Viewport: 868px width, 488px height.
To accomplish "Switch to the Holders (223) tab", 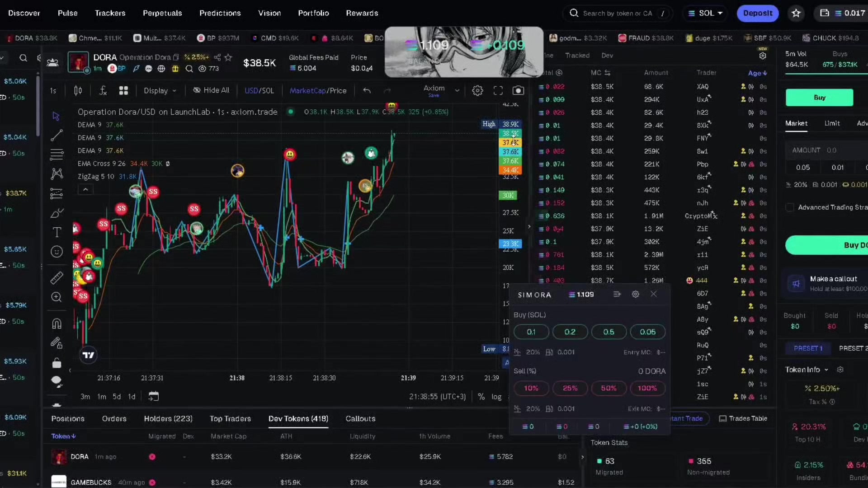I will [168, 418].
